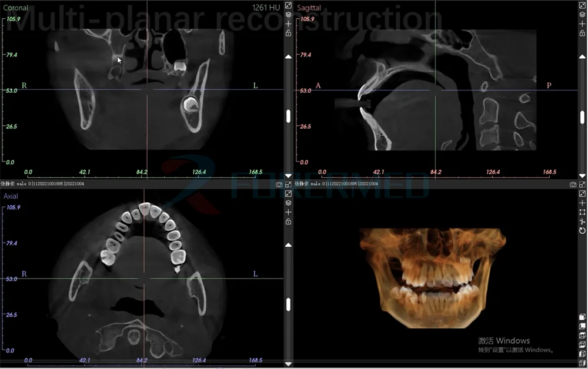Image resolution: width=588 pixels, height=369 pixels.
Task: Click the camera snapshot icon on 3D panel
Action: click(573, 184)
